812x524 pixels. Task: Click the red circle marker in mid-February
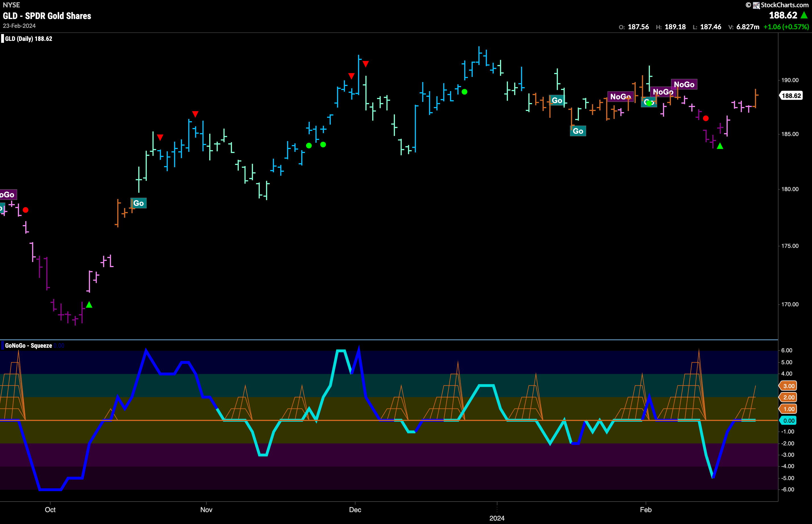click(x=706, y=118)
